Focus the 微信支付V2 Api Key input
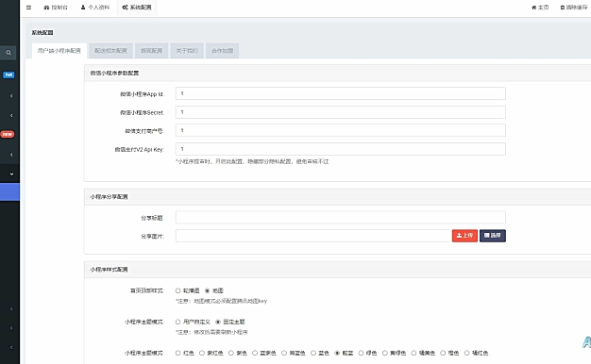The width and height of the screenshot is (591, 364). tap(341, 149)
